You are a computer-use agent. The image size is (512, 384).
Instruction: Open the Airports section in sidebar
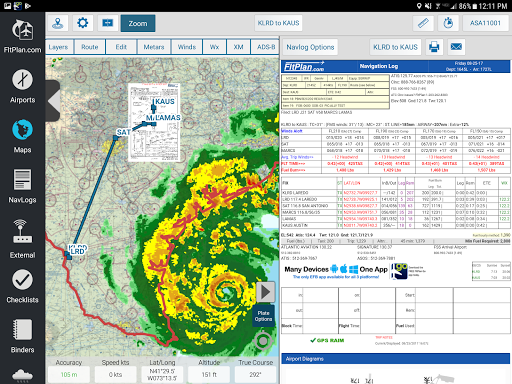22,86
